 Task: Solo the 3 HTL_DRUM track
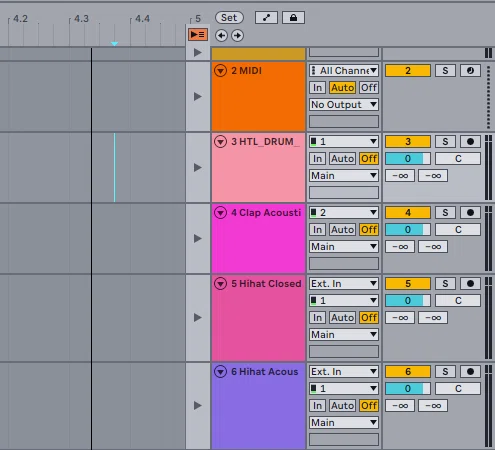click(445, 142)
